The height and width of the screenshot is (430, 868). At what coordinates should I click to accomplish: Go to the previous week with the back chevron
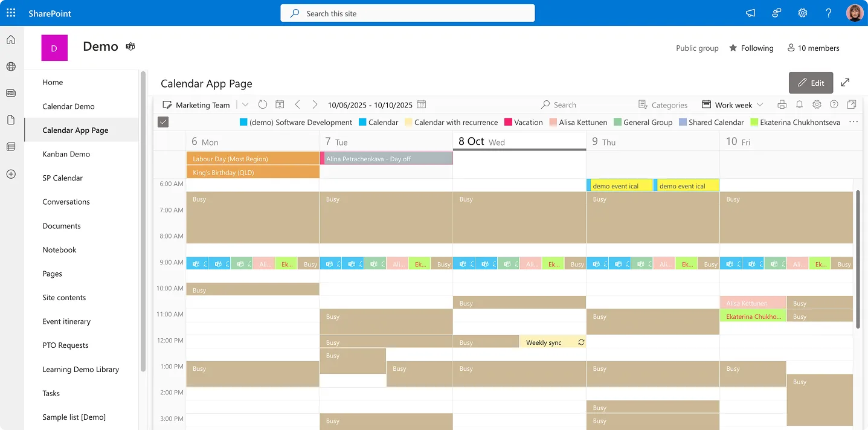click(297, 104)
